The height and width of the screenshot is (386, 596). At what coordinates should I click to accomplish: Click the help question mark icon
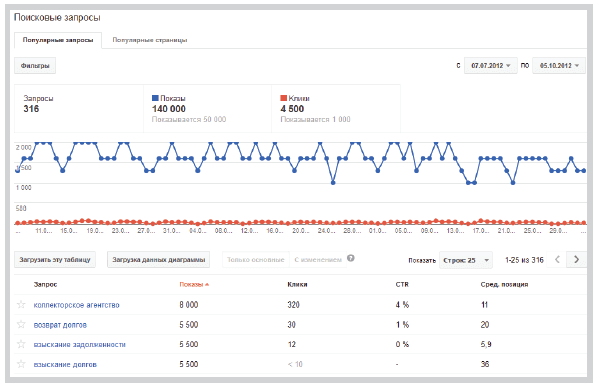click(x=351, y=258)
